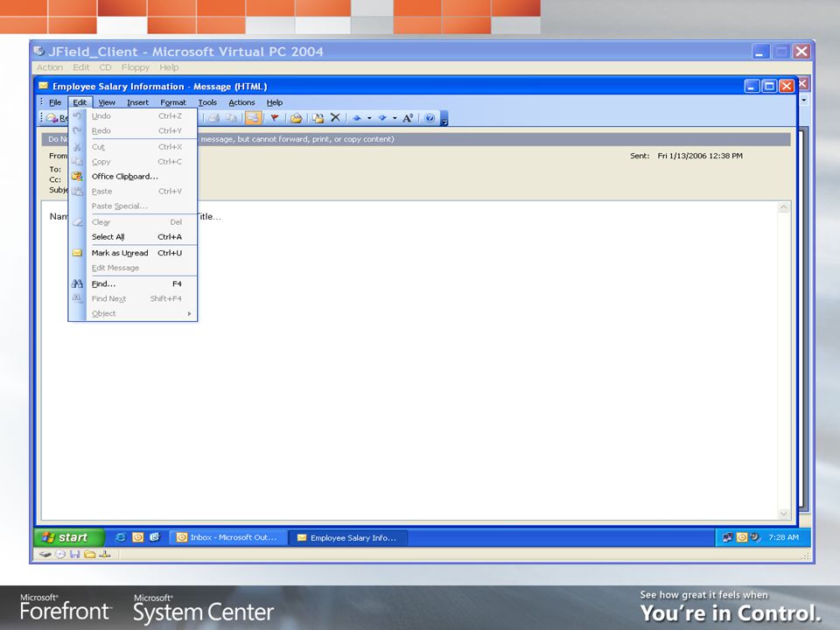Open the Actions menu
Image resolution: width=840 pixels, height=630 pixels.
click(x=241, y=102)
